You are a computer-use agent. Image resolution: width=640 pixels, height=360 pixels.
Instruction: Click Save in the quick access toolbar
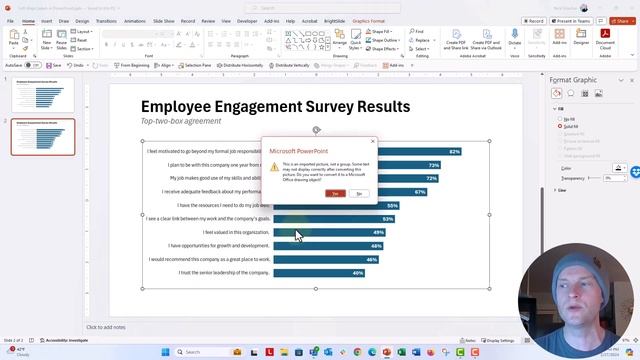53,65
